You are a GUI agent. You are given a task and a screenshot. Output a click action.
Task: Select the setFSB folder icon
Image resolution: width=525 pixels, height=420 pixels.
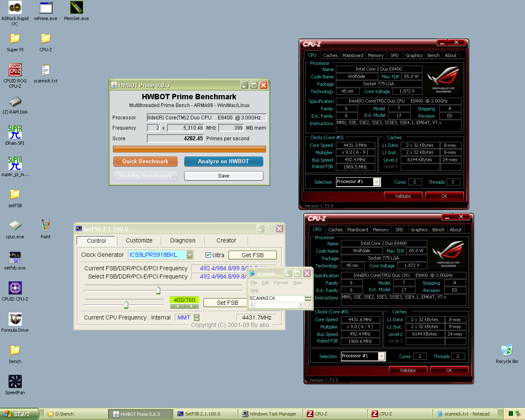click(x=15, y=198)
